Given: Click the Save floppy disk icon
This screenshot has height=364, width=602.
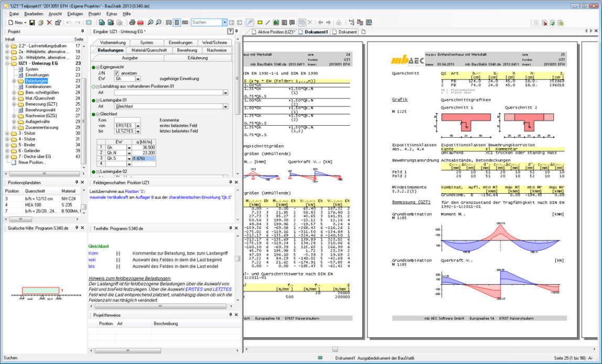Looking at the screenshot, I should 33,23.
